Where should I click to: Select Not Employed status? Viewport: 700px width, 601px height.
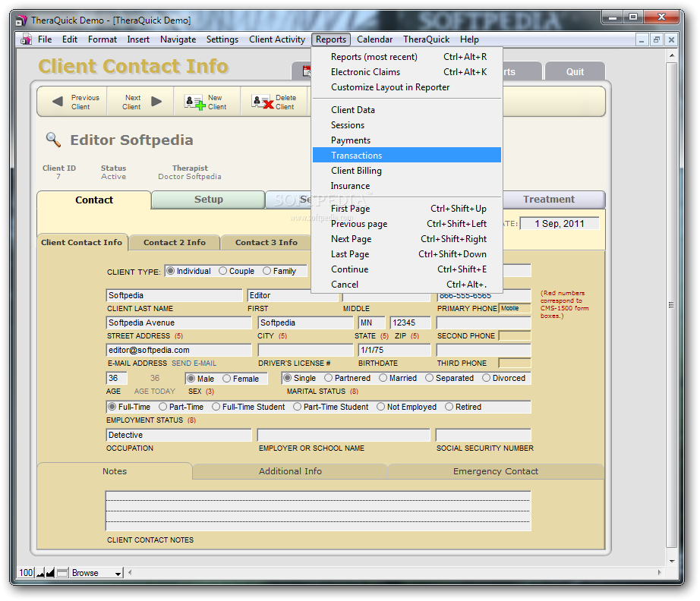[x=381, y=407]
